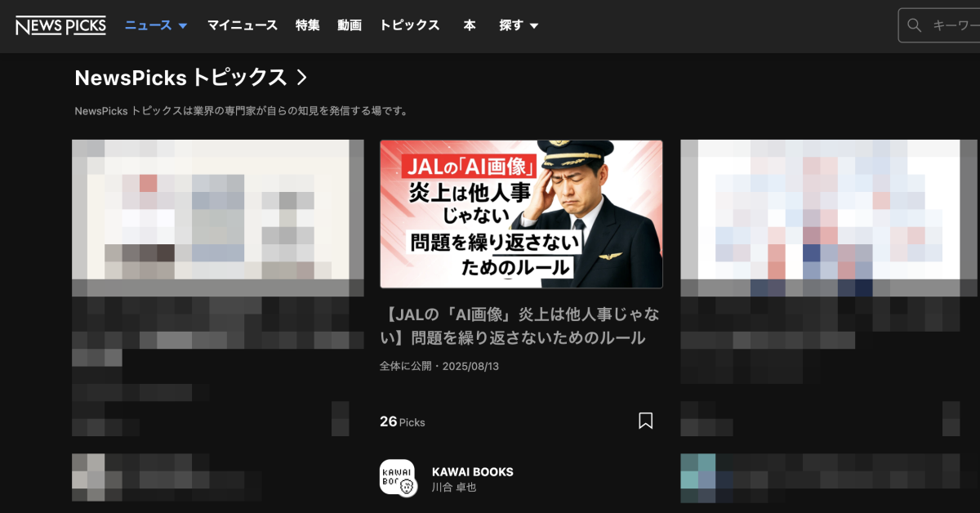980x513 pixels.
Task: Select トピックス in the top navigation
Action: point(409,25)
